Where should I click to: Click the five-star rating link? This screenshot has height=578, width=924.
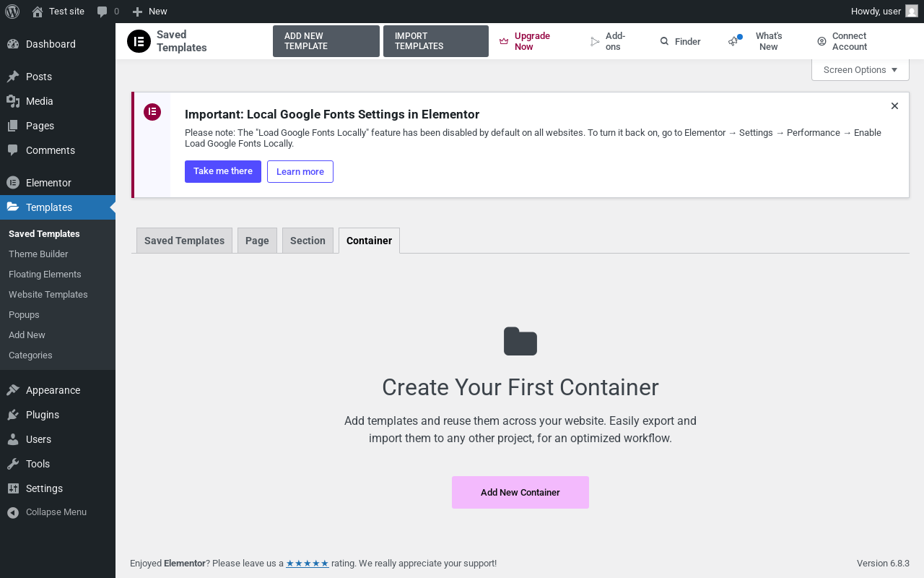pos(308,564)
